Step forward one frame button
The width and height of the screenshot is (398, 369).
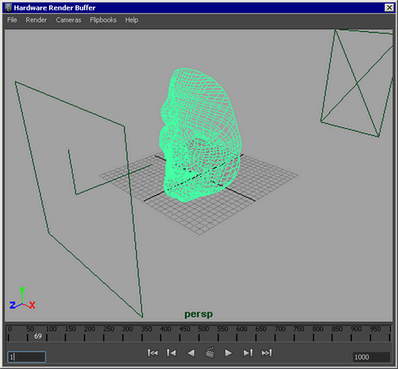pos(248,353)
